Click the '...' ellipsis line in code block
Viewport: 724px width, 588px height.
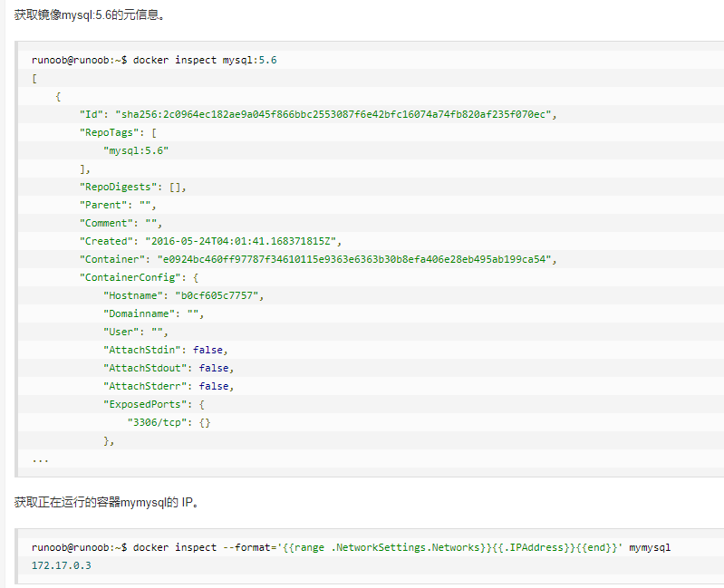tap(40, 458)
